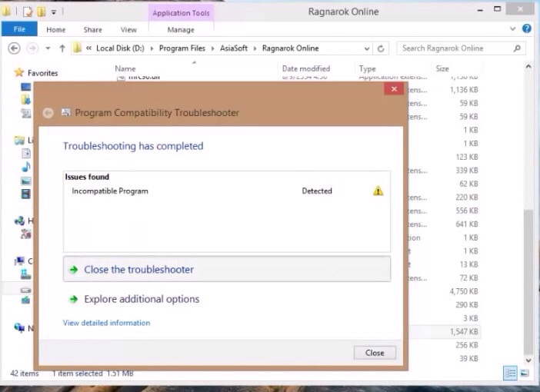Image resolution: width=540 pixels, height=392 pixels.
Task: Click the 1,547 KB size cell
Action: click(464, 332)
